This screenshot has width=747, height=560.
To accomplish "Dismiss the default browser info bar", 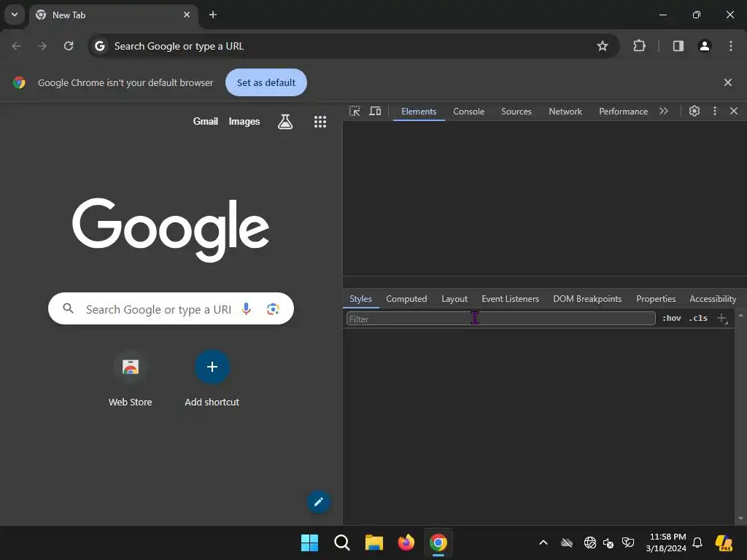I will [x=728, y=82].
